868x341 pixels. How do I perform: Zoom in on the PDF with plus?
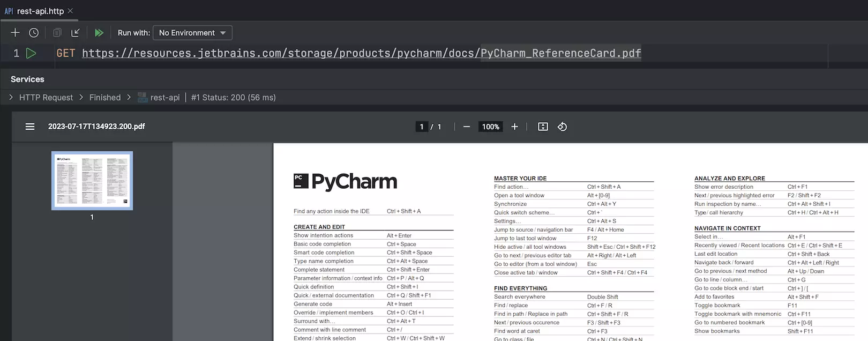[x=514, y=127]
